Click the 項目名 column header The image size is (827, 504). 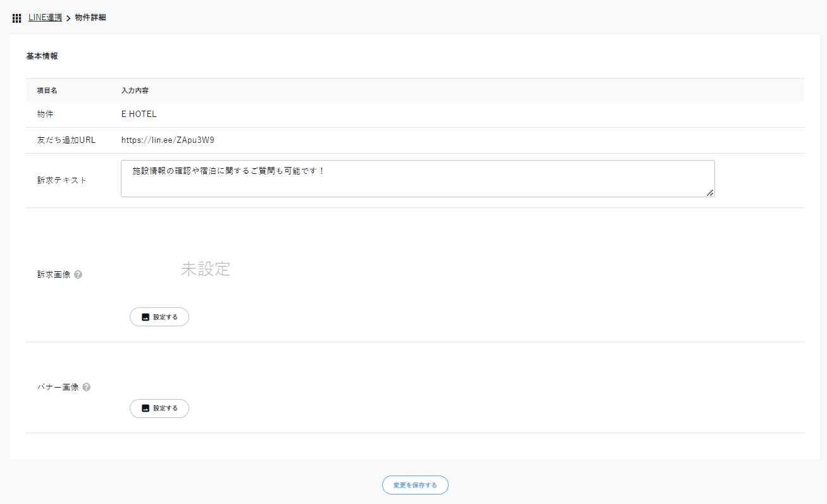(x=47, y=90)
